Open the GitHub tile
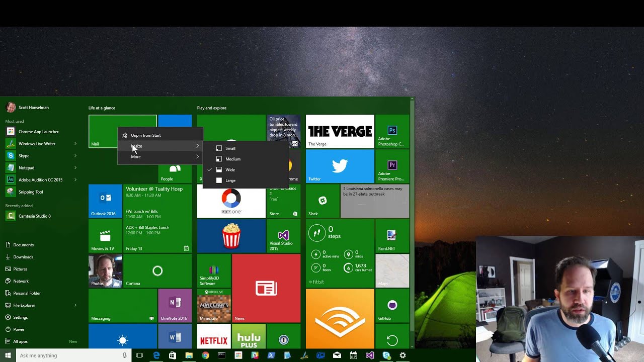This screenshot has height=362, width=644. 392,306
